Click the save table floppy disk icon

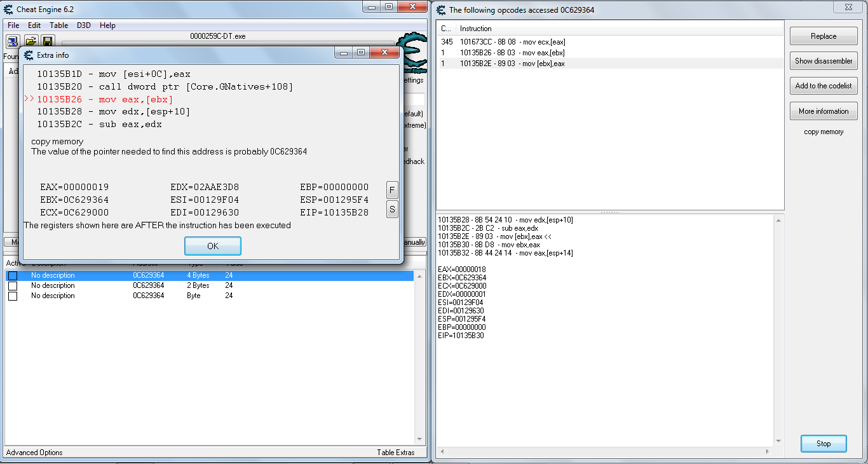click(48, 41)
